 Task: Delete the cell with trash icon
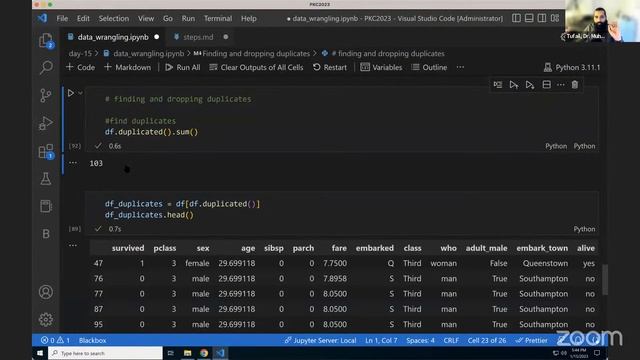[x=575, y=85]
